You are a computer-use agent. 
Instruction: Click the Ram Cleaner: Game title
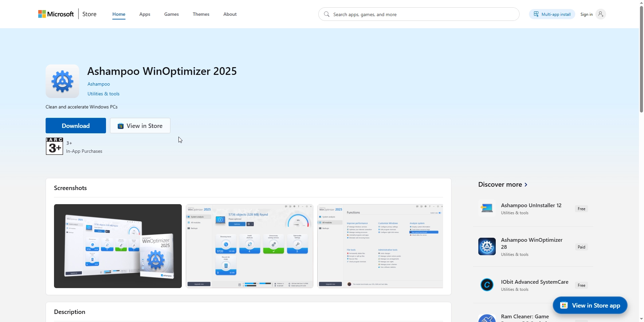point(525,316)
